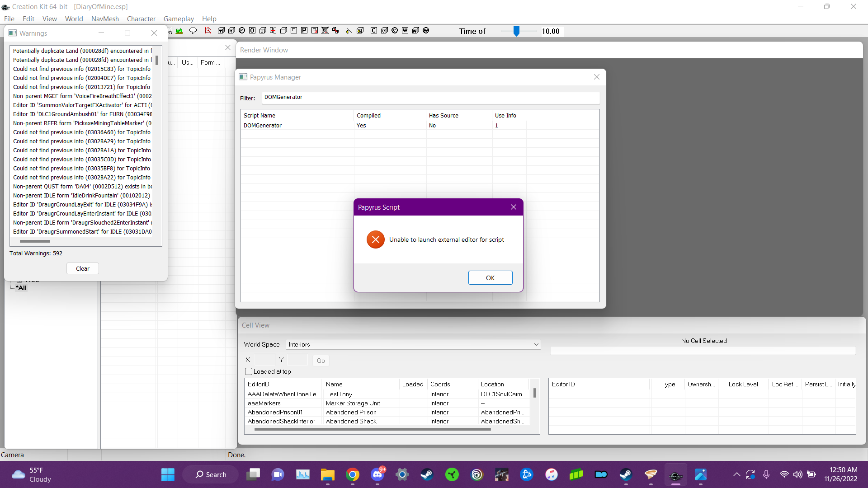The height and width of the screenshot is (488, 868).
Task: Sort by the Use Info column
Action: tap(509, 116)
